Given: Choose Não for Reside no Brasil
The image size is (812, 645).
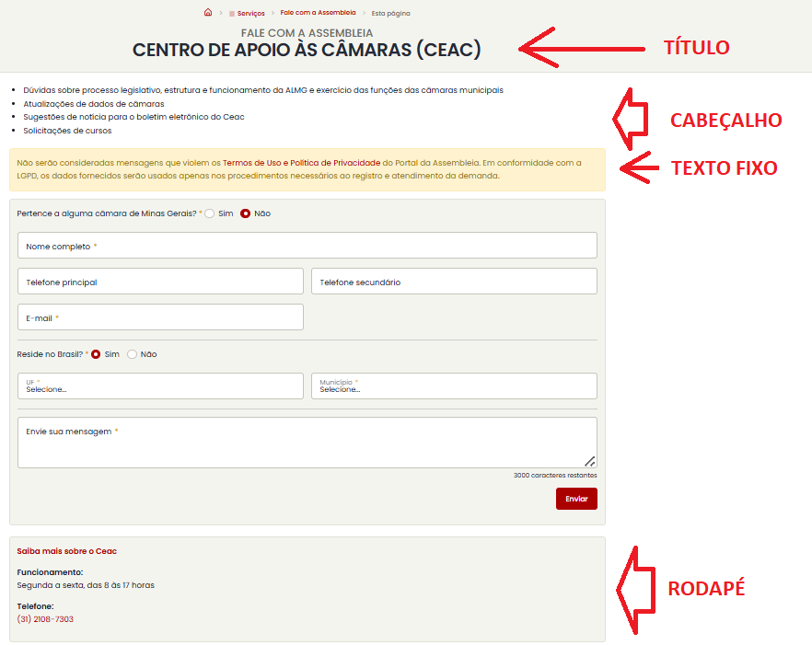Looking at the screenshot, I should pos(133,354).
